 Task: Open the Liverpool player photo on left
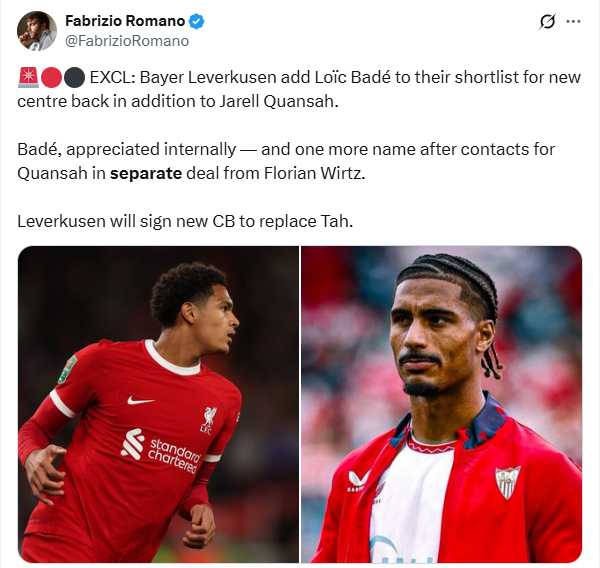click(x=158, y=404)
